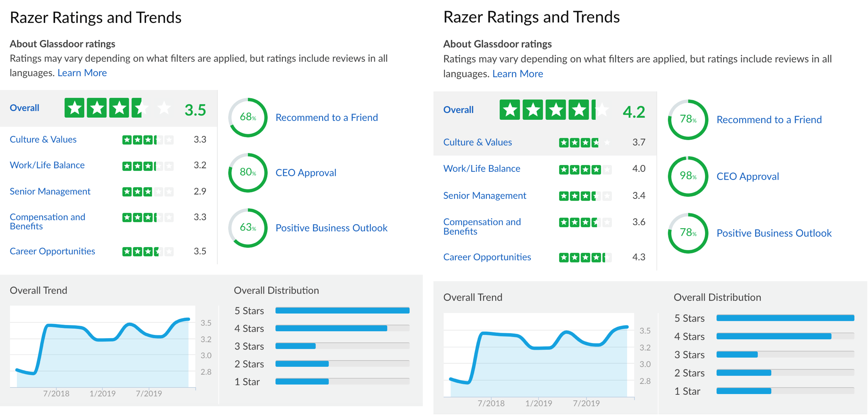
Task: Click small stars for Work/Life Balance 3.2
Action: point(148,166)
